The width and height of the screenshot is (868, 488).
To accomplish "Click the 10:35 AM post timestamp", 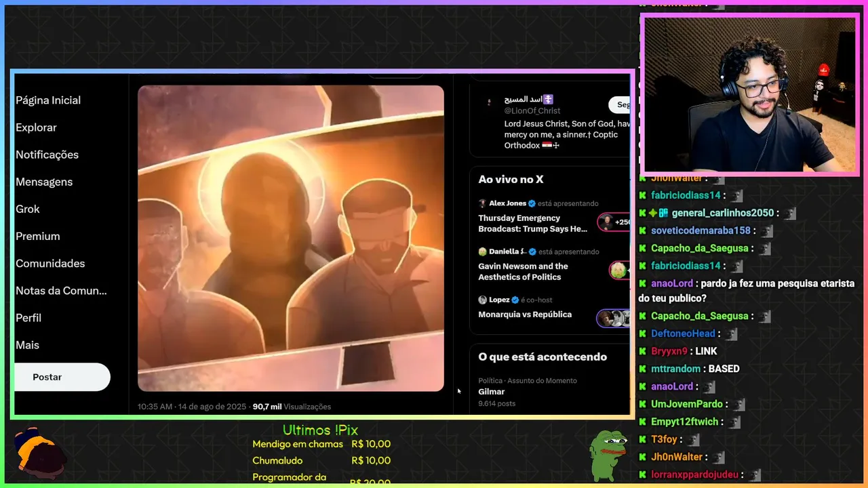I will click(191, 407).
